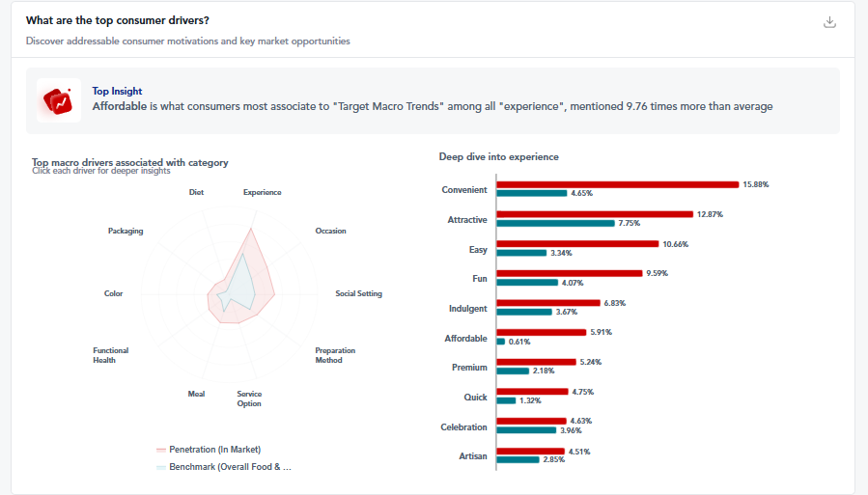Select the Color driver label
Image resolution: width=868 pixels, height=495 pixels.
point(113,293)
